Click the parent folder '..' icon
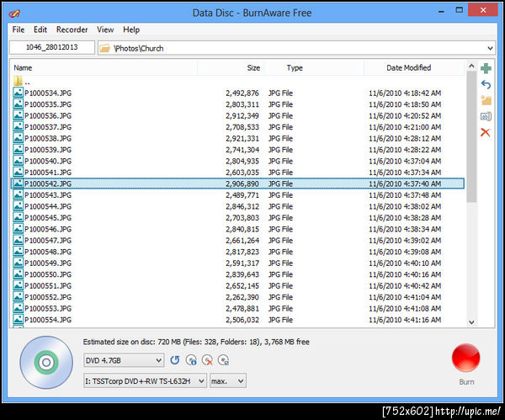The height and width of the screenshot is (420, 505). [18, 81]
